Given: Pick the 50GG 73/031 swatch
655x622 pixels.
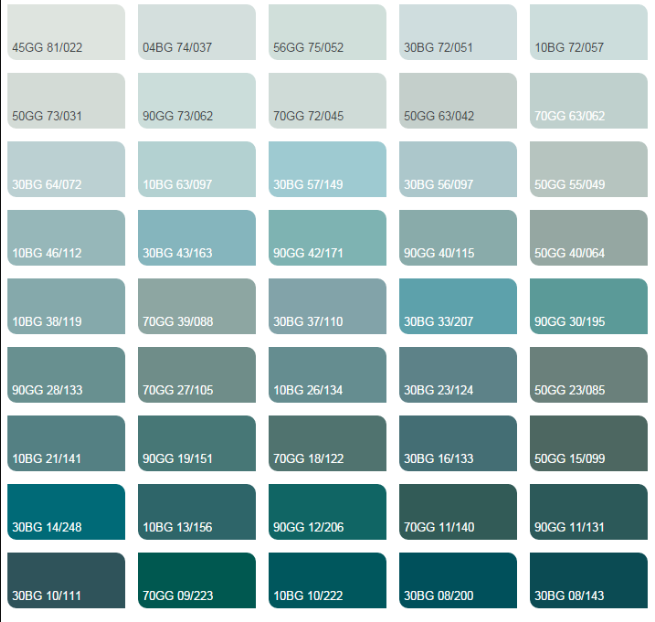Looking at the screenshot, I should point(66,101).
